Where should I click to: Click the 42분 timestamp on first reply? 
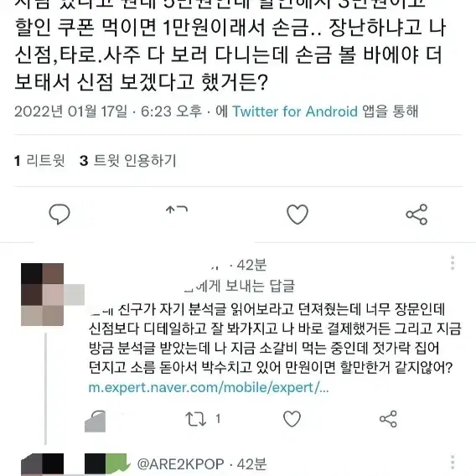click(251, 266)
